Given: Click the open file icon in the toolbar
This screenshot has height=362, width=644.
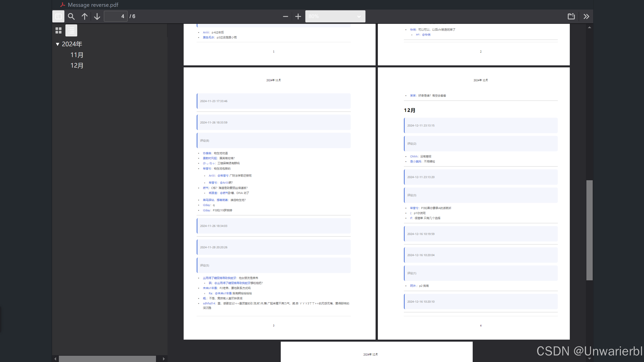Looking at the screenshot, I should point(571,16).
